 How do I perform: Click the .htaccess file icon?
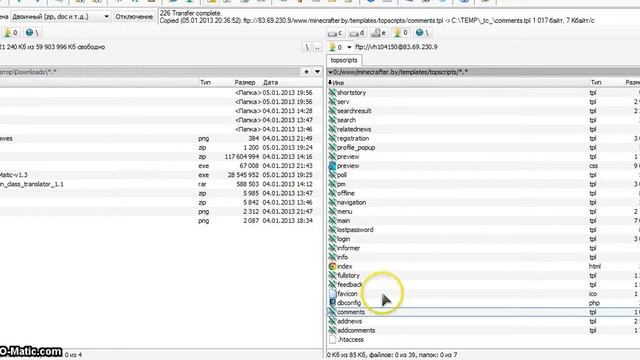332,339
